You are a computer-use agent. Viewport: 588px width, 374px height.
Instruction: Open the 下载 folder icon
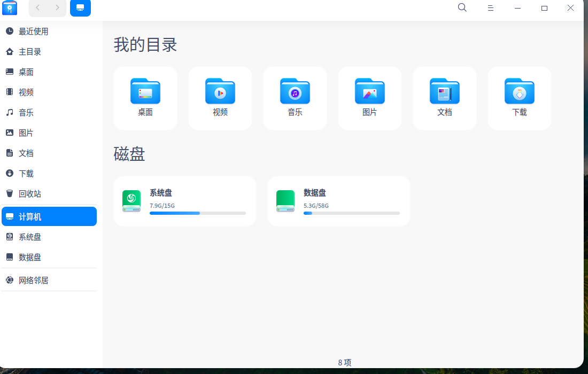(x=519, y=91)
